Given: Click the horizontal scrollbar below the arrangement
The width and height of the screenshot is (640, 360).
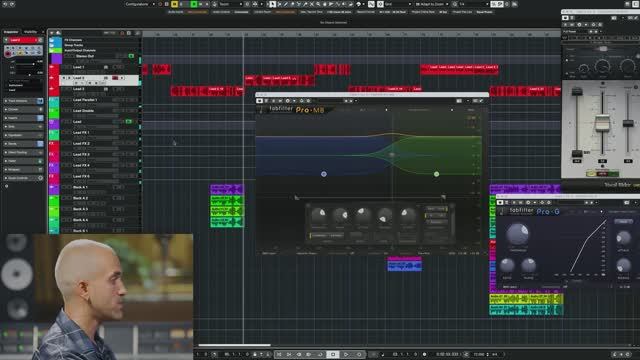Looking at the screenshot, I should coord(234,345).
